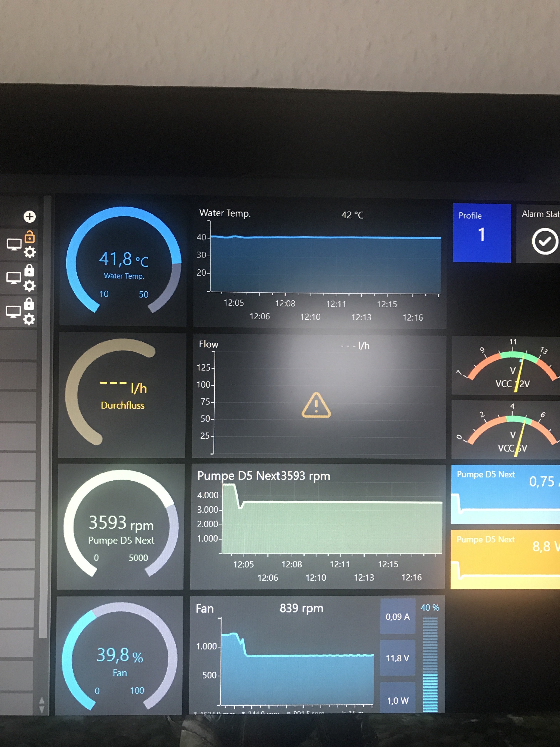560x747 pixels.
Task: Open settings gear of the first page
Action: click(x=30, y=252)
